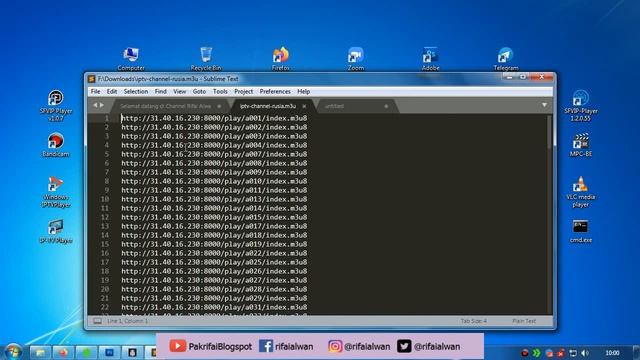Open the Preferences menu
Screen dimensions: 640x360
pos(275,91)
